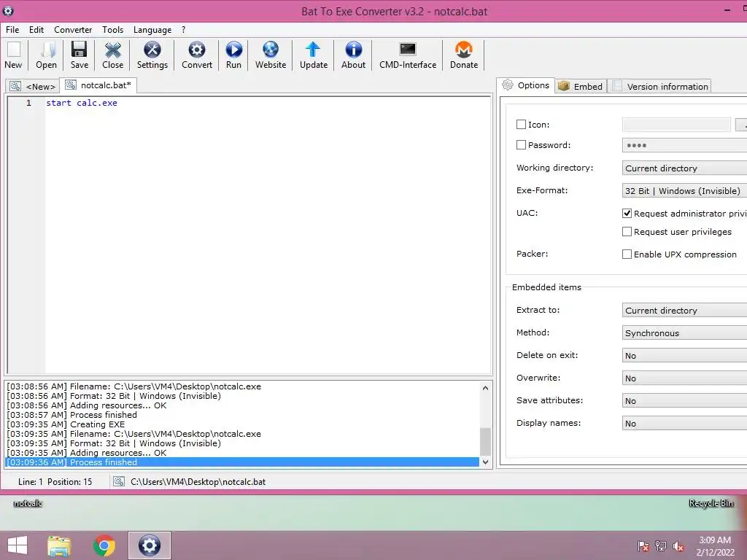747x560 pixels.
Task: Select highlighted log line '03:09:36 AM Process finished'
Action: point(242,462)
